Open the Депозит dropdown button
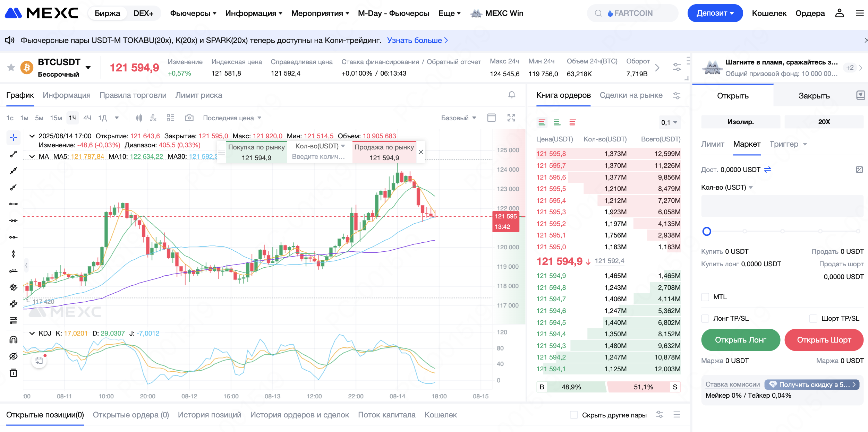This screenshot has height=432, width=868. 715,13
